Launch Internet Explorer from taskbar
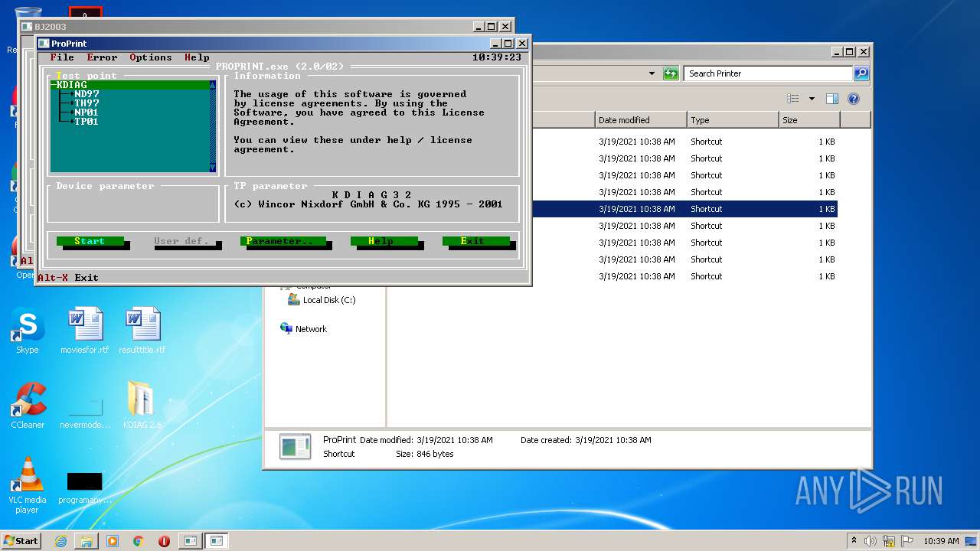This screenshot has height=551, width=980. pos(60,541)
